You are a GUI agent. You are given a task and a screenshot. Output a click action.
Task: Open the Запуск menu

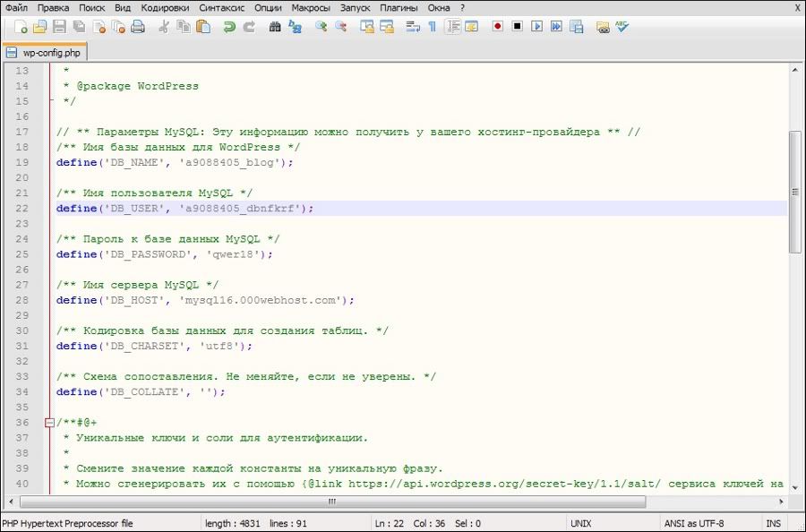[x=356, y=8]
